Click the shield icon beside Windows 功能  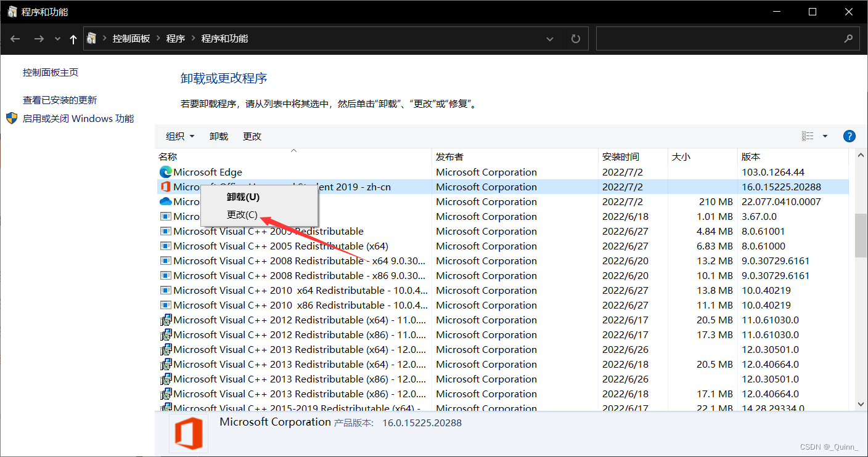12,118
